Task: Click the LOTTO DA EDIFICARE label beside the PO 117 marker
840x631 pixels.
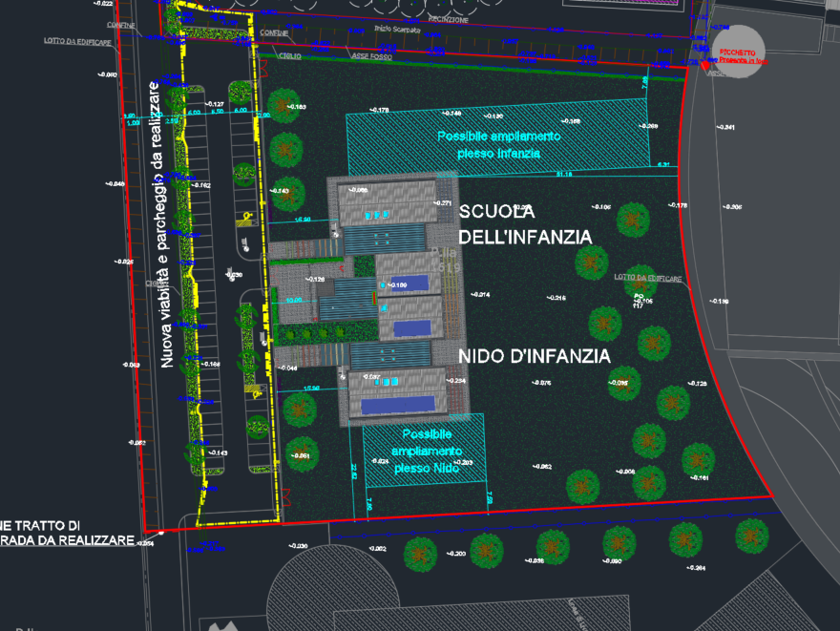Action: click(x=648, y=278)
